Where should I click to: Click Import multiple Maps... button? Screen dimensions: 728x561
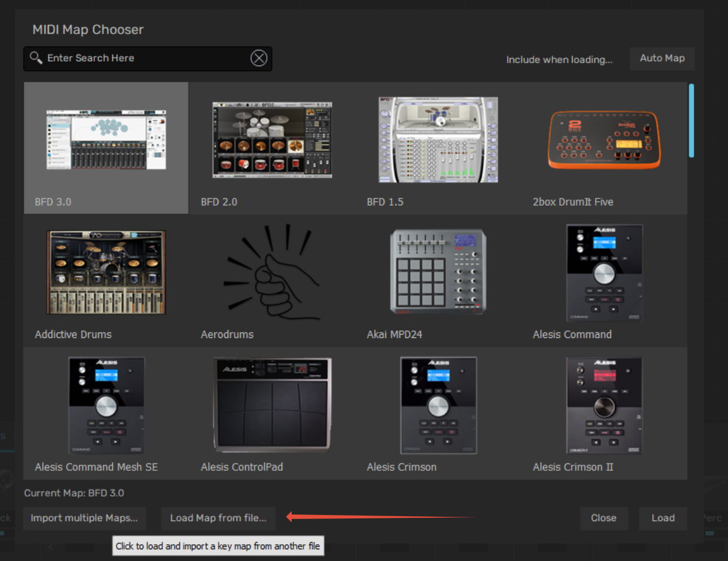[x=84, y=518]
